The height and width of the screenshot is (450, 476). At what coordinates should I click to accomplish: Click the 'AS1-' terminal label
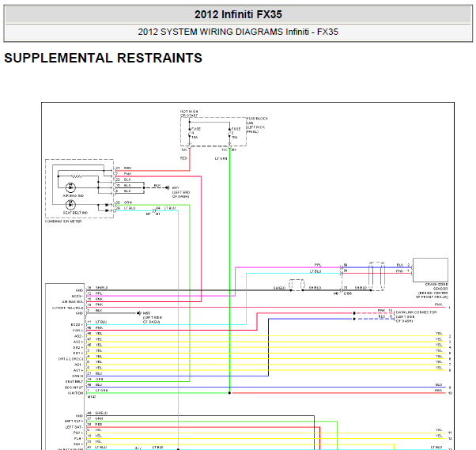(78, 365)
